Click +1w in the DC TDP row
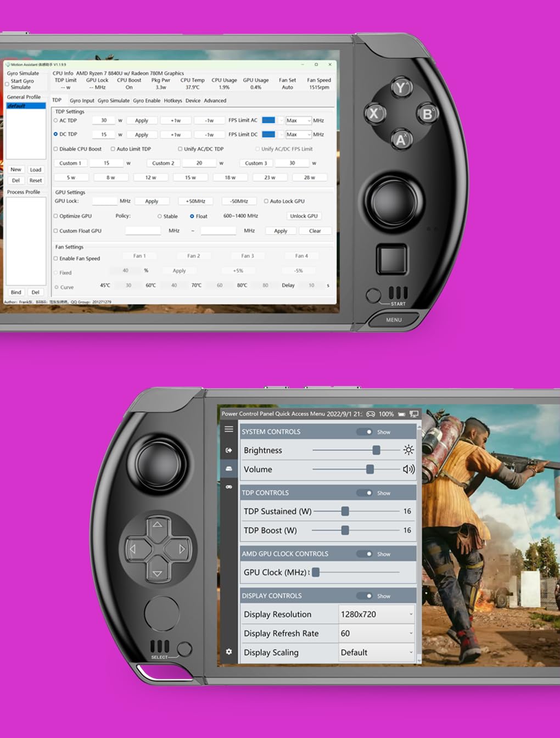 pyautogui.click(x=176, y=135)
